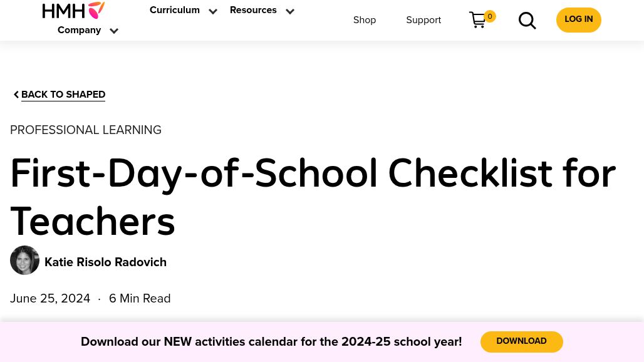Click Katie Risolo Radovich's author photo
644x362 pixels.
(25, 261)
